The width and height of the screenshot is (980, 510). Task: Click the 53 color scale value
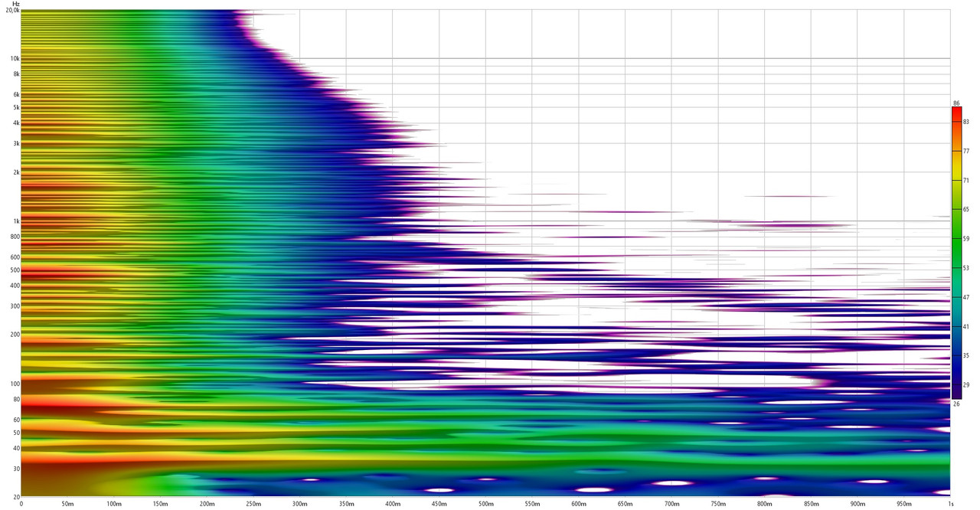pos(966,268)
